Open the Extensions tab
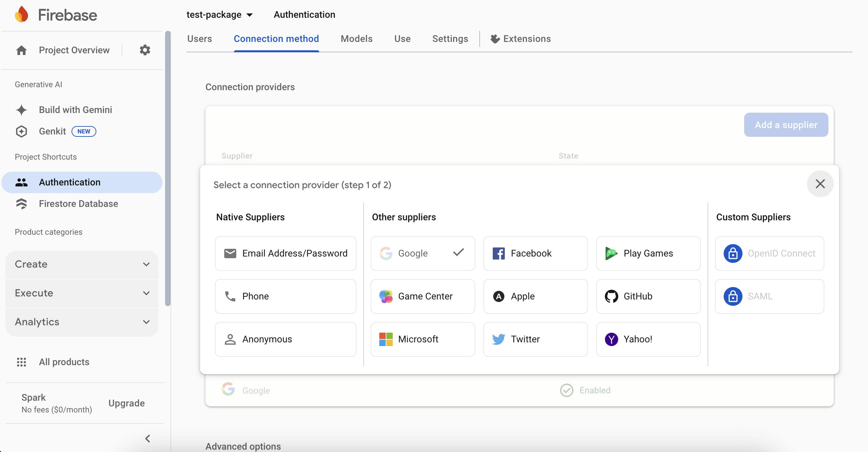Image resolution: width=868 pixels, height=452 pixels. [x=521, y=39]
